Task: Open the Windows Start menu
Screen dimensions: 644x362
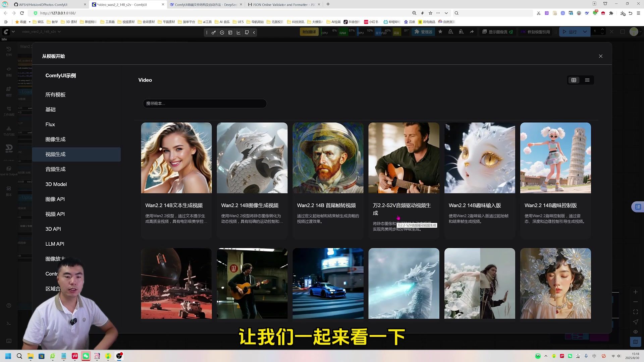Action: click(x=8, y=356)
